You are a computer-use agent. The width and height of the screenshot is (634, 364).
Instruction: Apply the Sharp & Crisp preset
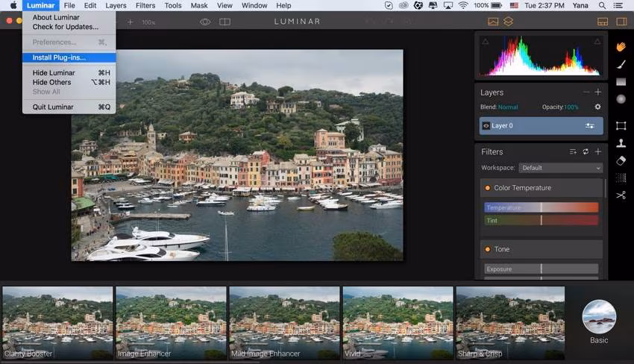[510, 323]
